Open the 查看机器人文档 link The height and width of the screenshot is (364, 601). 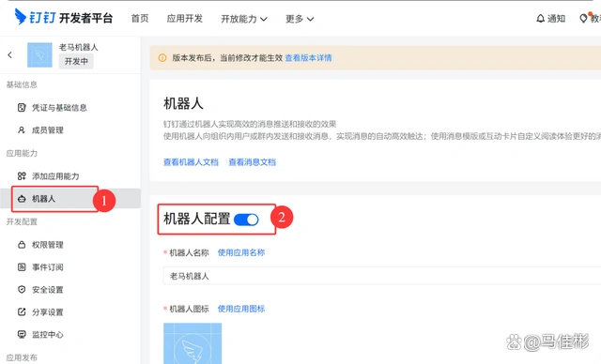point(191,162)
